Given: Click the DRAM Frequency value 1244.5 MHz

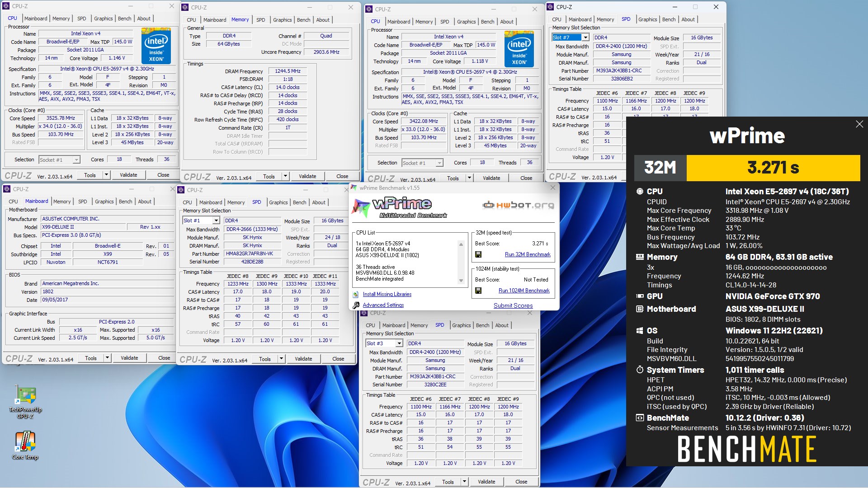Looking at the screenshot, I should click(x=288, y=71).
